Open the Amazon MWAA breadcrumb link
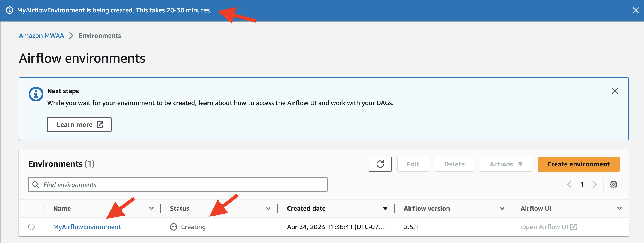The image size is (644, 243). click(x=41, y=36)
